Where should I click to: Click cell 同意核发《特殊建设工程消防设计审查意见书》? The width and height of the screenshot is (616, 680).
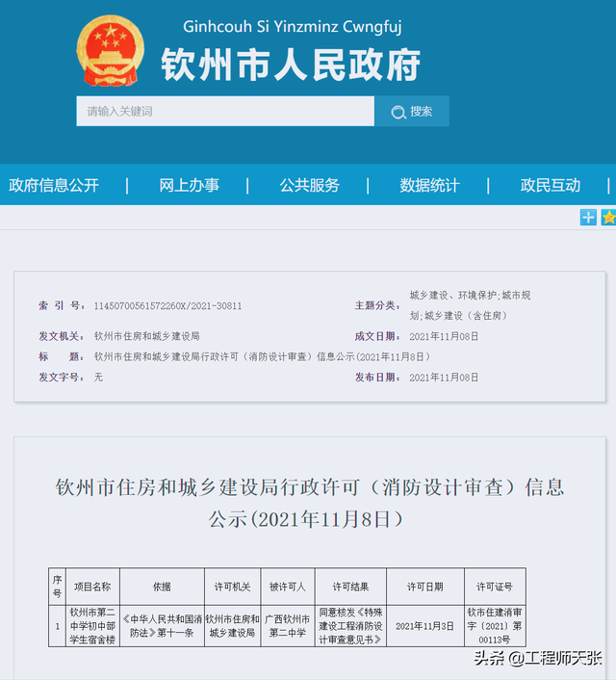350,626
